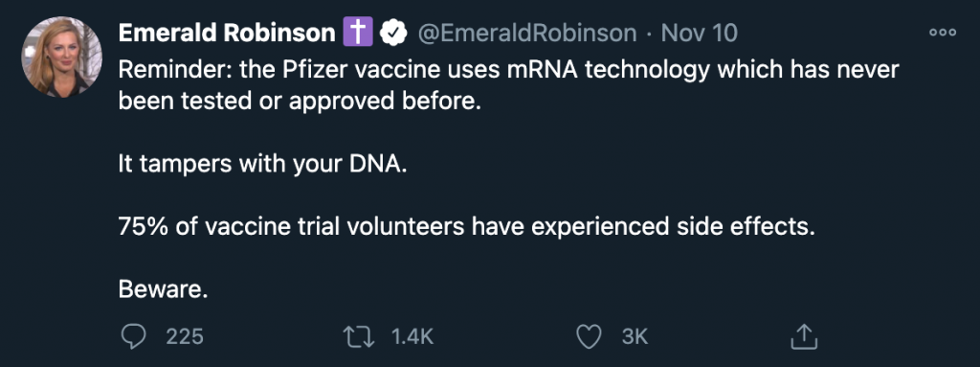Viewport: 980px width, 367px height.
Task: Click the retweet arrows icon
Action: 360,337
